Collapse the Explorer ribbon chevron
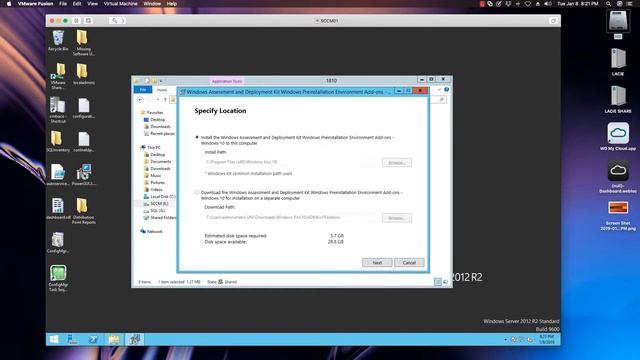The image size is (640, 360). click(x=439, y=89)
